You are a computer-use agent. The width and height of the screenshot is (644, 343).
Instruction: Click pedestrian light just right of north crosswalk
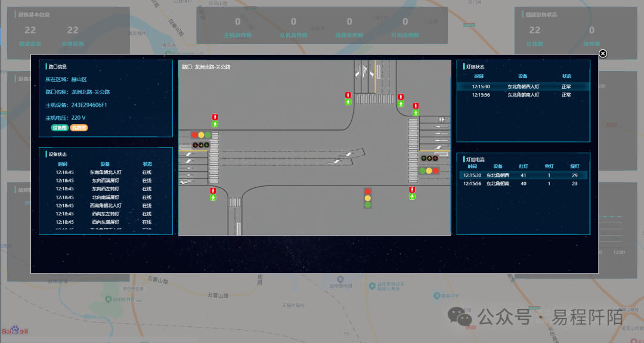pyautogui.click(x=401, y=100)
